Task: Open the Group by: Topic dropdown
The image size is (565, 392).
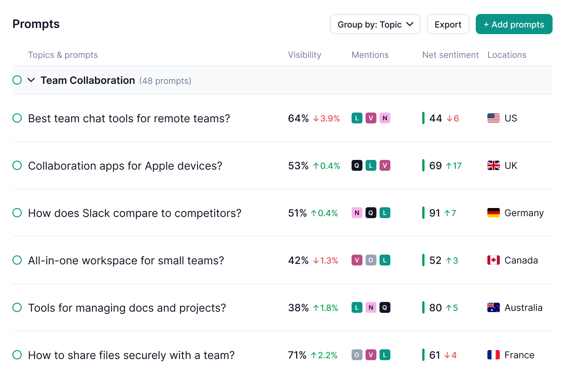Action: click(375, 24)
